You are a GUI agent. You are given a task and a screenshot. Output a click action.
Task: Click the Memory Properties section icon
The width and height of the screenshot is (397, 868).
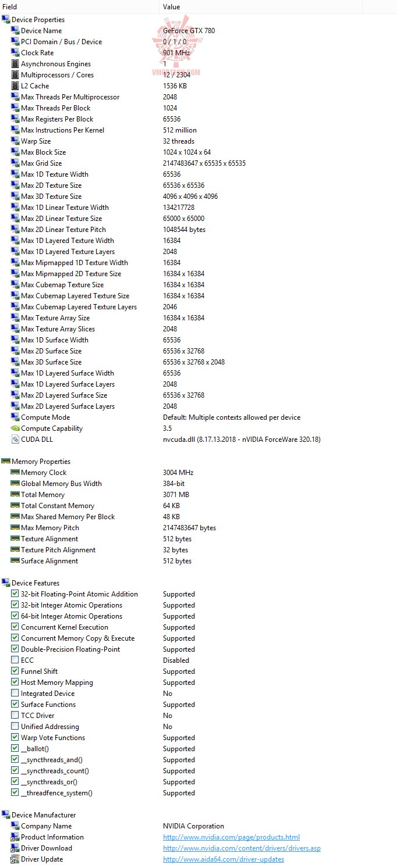(6, 462)
